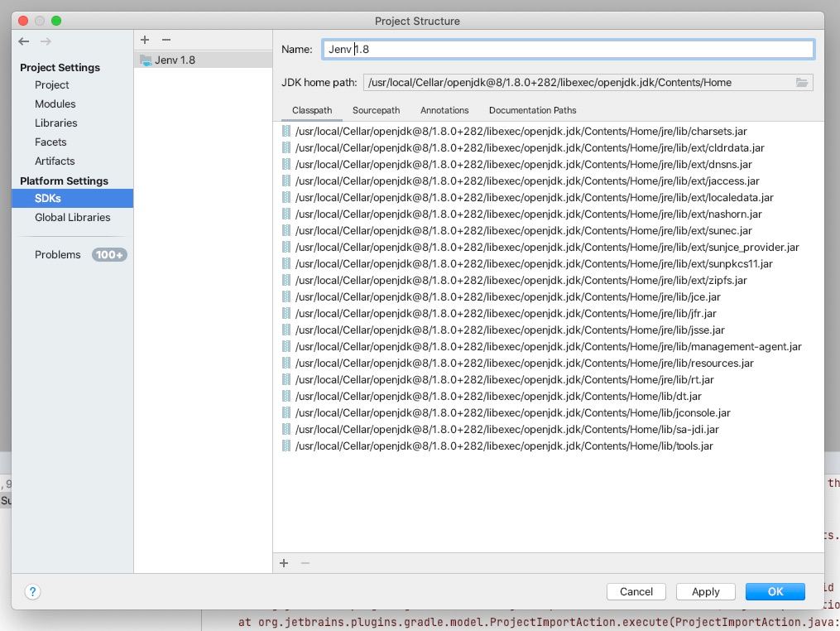The image size is (840, 631).
Task: Switch to the Annotations tab
Action: point(444,110)
